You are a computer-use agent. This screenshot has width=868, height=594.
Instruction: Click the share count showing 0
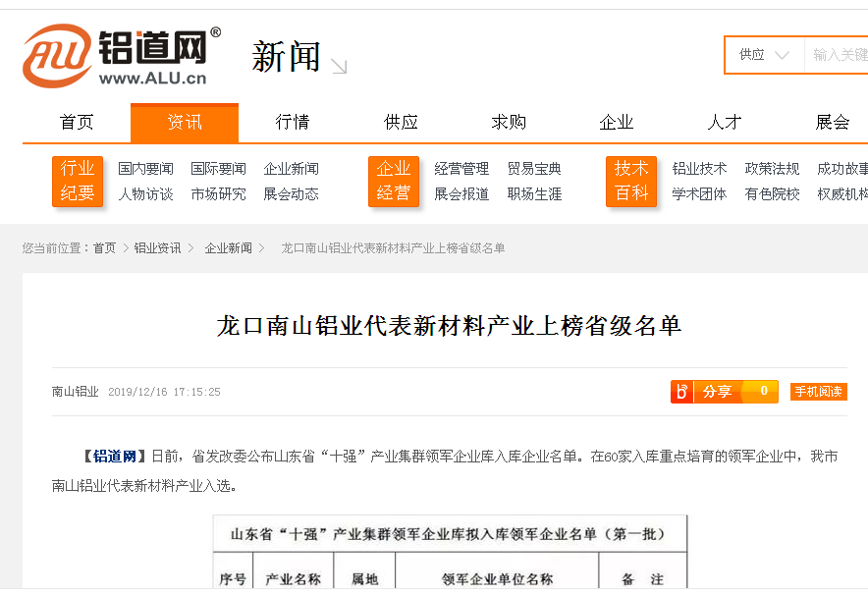(763, 392)
